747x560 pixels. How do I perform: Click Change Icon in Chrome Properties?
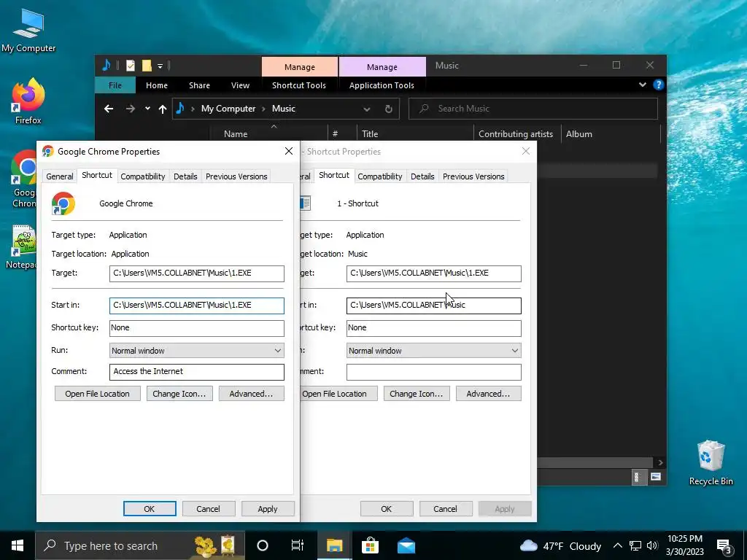[179, 394]
